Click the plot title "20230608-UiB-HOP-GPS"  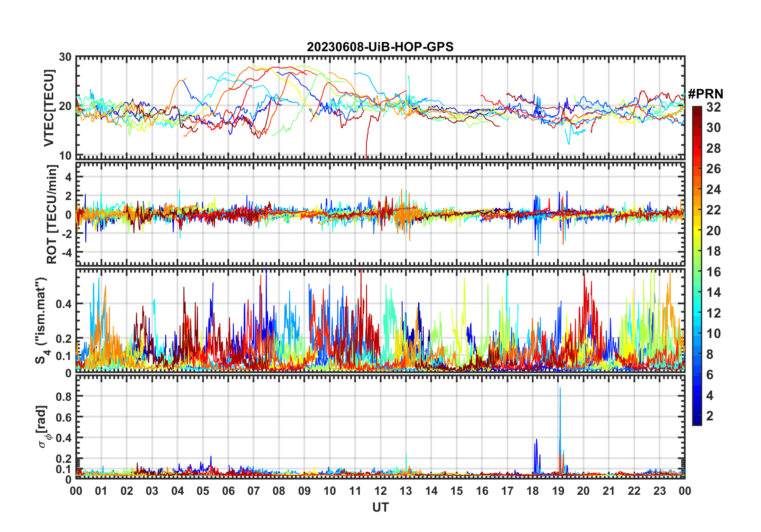(380, 47)
